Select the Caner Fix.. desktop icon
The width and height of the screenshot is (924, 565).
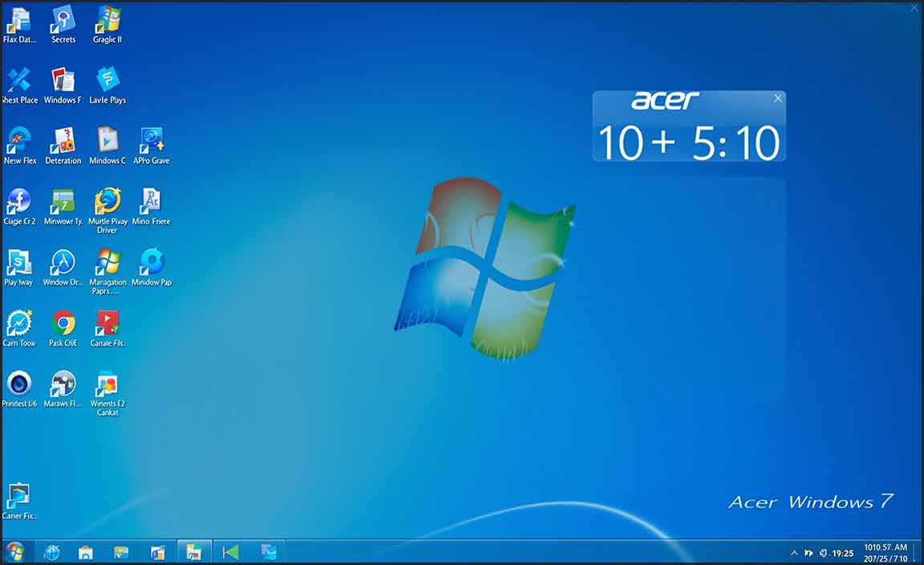click(19, 501)
